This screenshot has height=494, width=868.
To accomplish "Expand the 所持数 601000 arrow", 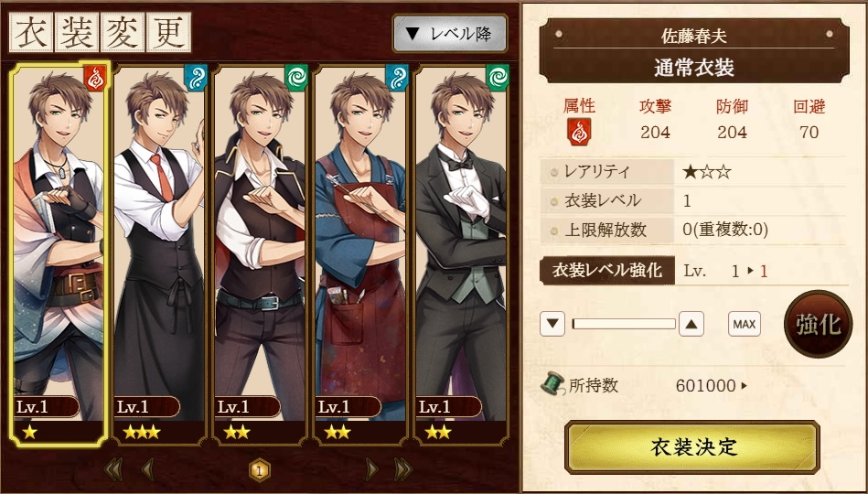I will click(x=744, y=385).
